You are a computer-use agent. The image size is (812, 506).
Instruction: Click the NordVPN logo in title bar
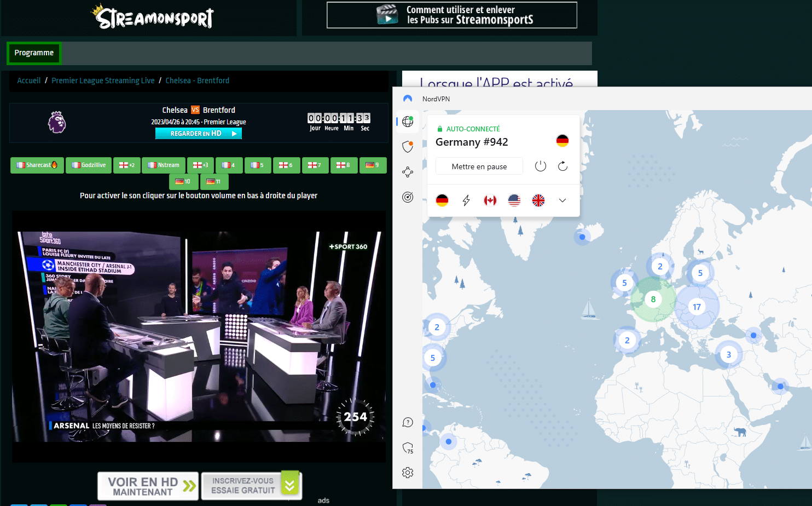tap(408, 99)
